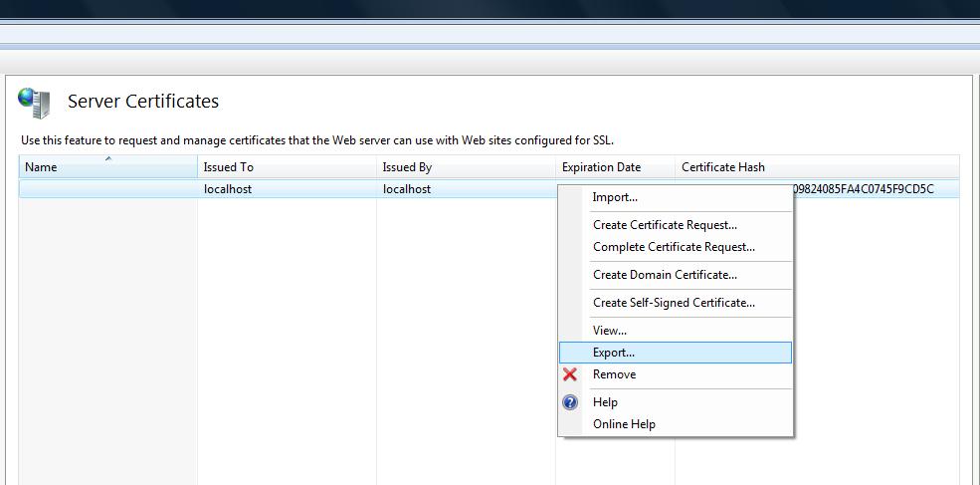Image resolution: width=980 pixels, height=485 pixels.
Task: Open View... for the selected certificate
Action: [x=610, y=331]
